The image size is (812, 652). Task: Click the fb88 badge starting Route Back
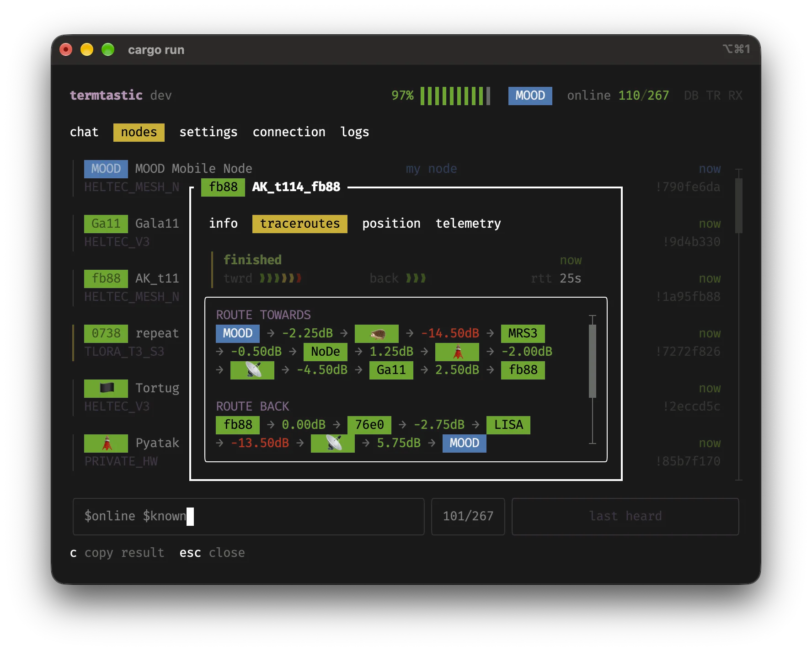click(x=237, y=425)
